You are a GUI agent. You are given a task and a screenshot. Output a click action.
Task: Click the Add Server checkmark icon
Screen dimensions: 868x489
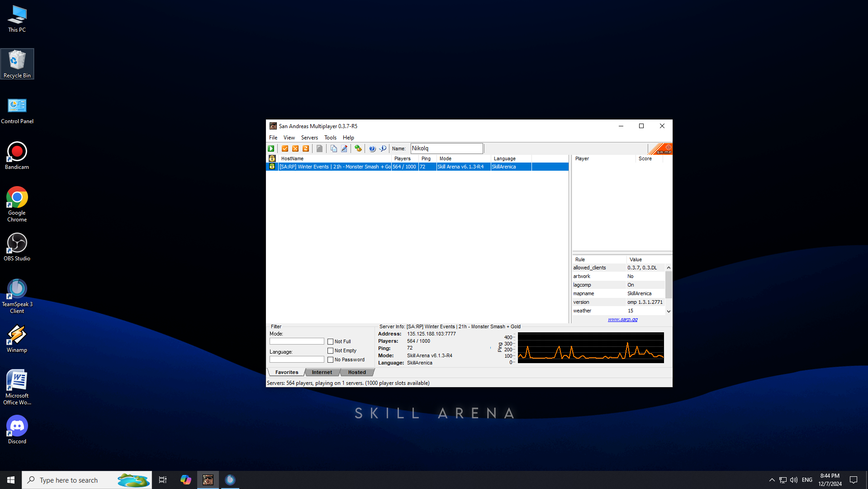(x=285, y=149)
